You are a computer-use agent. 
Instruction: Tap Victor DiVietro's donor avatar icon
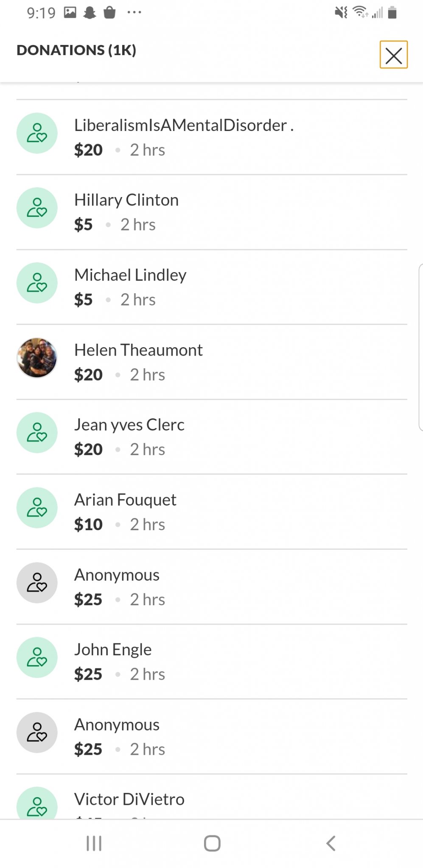37,803
